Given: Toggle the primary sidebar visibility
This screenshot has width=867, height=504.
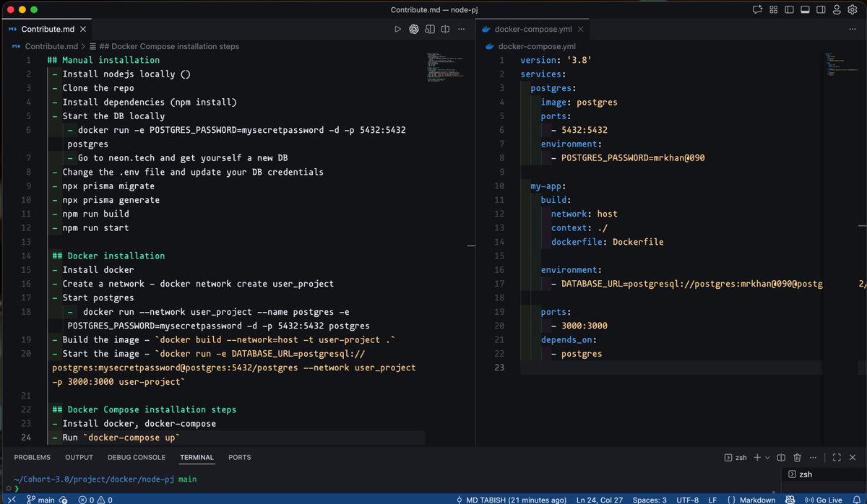Looking at the screenshot, I should [x=789, y=9].
